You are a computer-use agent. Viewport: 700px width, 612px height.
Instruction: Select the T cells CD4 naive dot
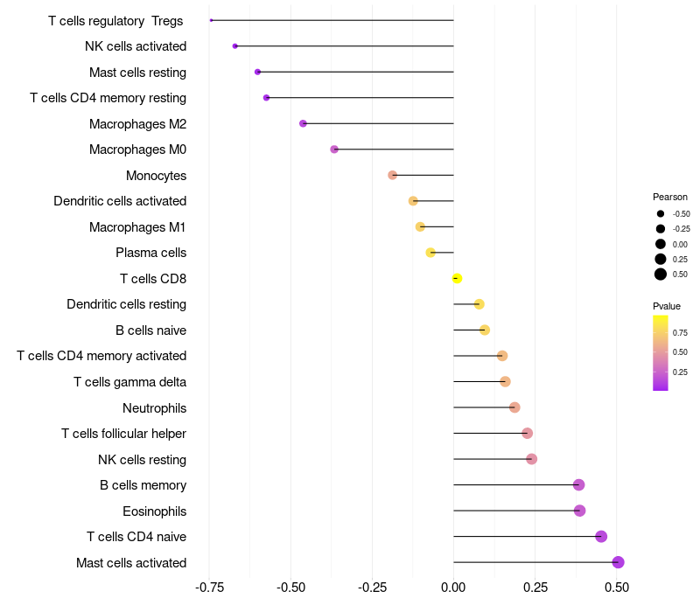601,537
